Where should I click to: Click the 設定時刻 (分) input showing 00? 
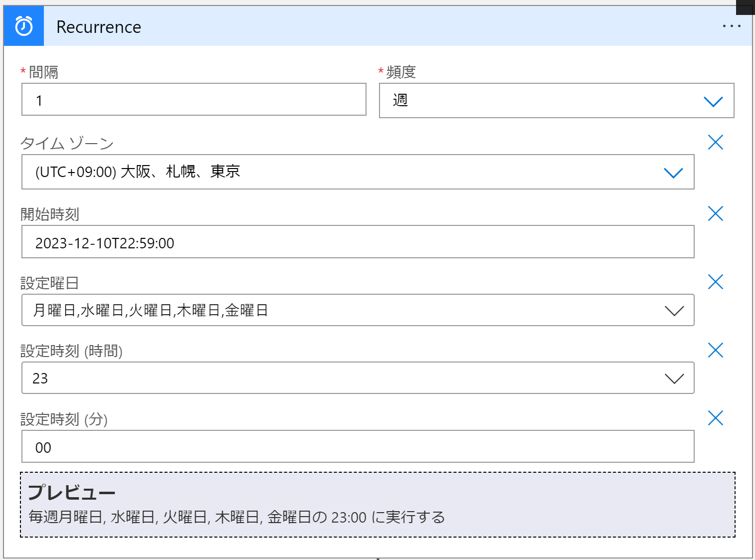point(358,446)
